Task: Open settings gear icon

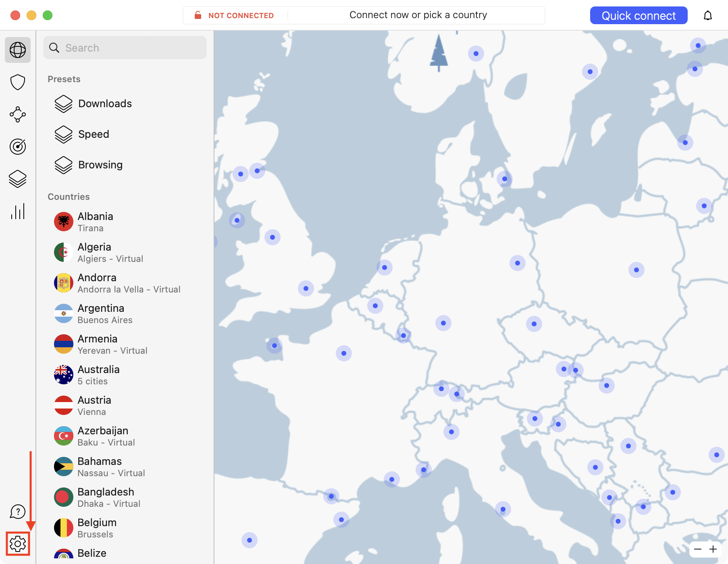Action: click(x=18, y=544)
